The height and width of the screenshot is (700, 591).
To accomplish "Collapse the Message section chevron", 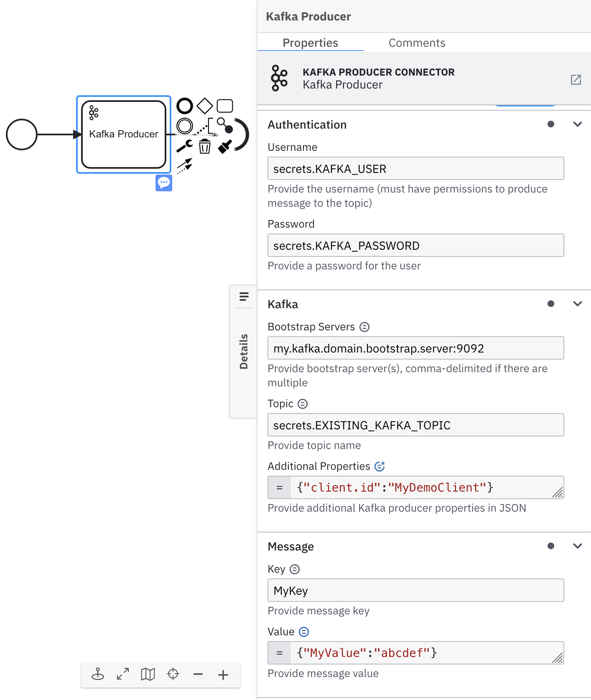I will (578, 546).
